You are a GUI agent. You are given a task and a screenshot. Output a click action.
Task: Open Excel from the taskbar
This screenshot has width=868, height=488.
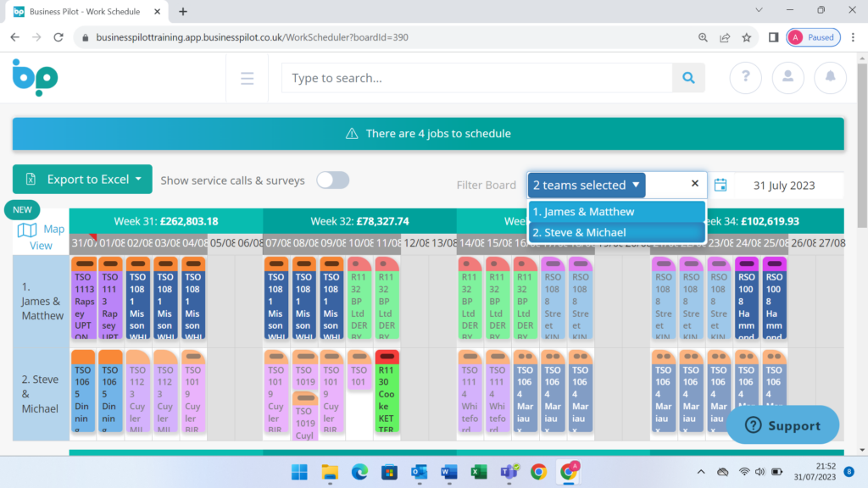pyautogui.click(x=479, y=472)
